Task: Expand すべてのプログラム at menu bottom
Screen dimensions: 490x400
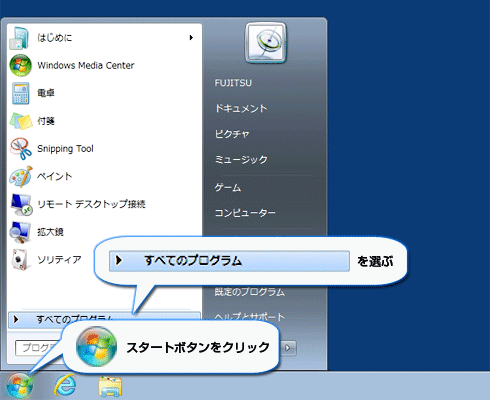Action: tap(104, 319)
